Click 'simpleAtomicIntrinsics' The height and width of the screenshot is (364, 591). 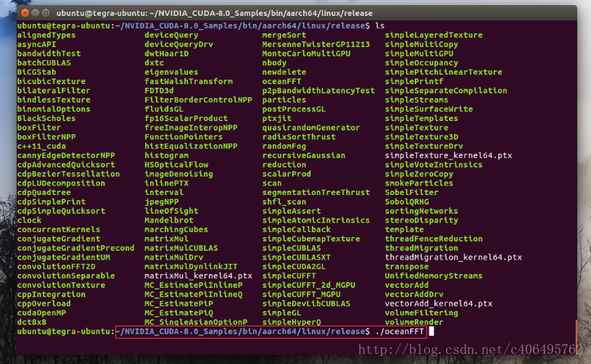tap(316, 220)
